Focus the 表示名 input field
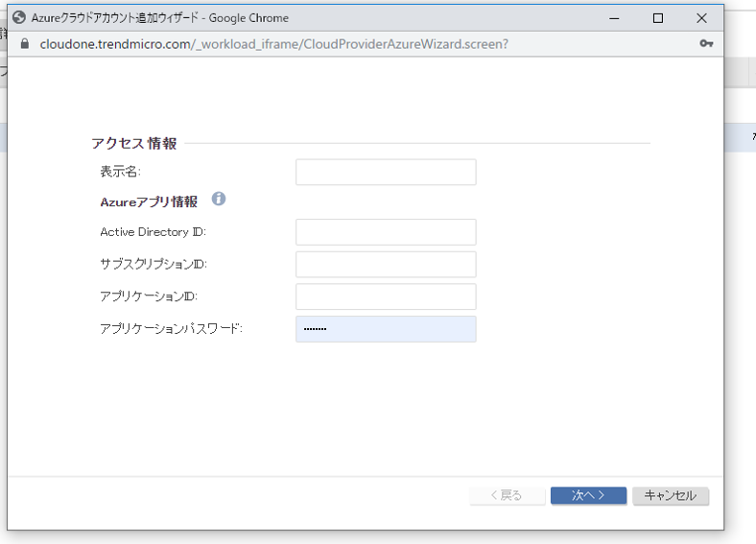This screenshot has height=544, width=756. click(x=386, y=172)
